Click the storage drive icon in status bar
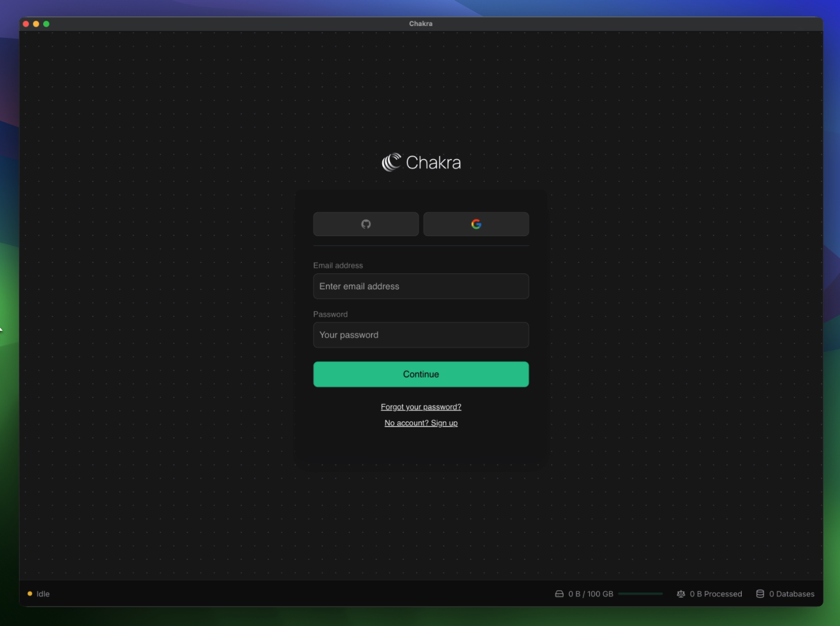 [x=559, y=594]
